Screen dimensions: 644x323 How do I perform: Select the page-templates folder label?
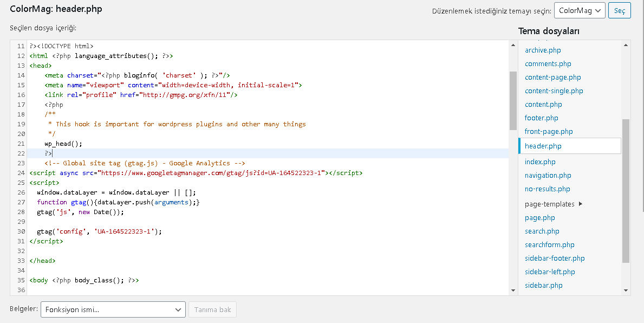click(550, 204)
